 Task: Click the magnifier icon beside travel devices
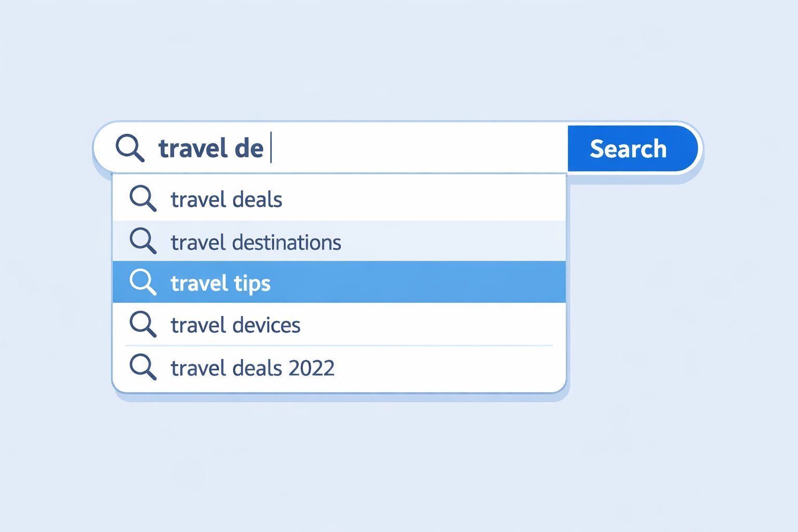(x=142, y=324)
